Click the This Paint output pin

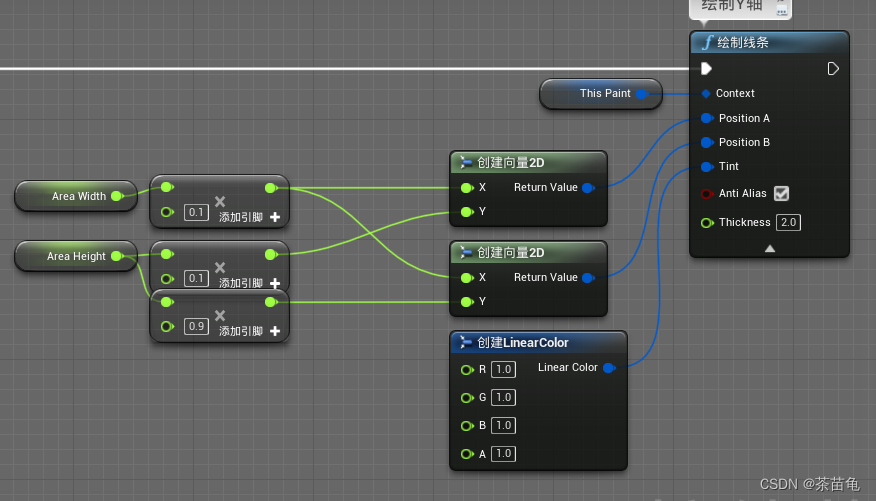(642, 93)
